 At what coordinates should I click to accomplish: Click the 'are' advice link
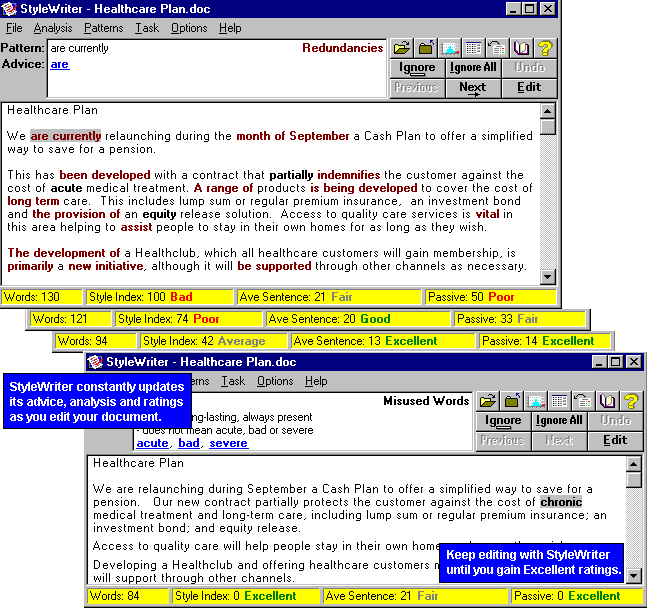pos(60,64)
